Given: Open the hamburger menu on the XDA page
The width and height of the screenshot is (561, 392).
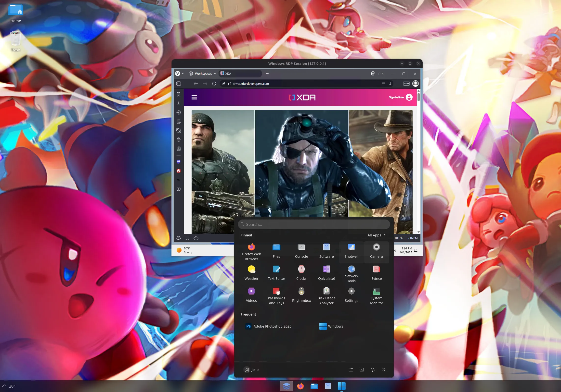Looking at the screenshot, I should click(x=194, y=97).
